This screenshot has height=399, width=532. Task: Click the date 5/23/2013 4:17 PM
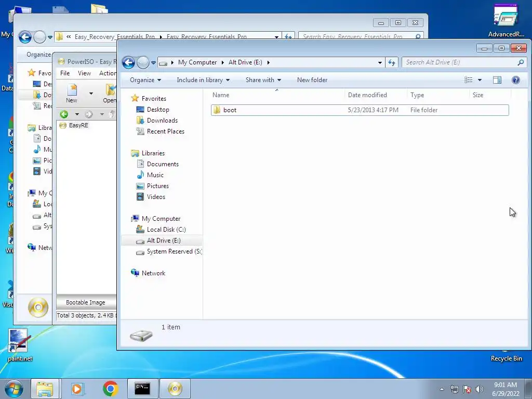coord(373,110)
